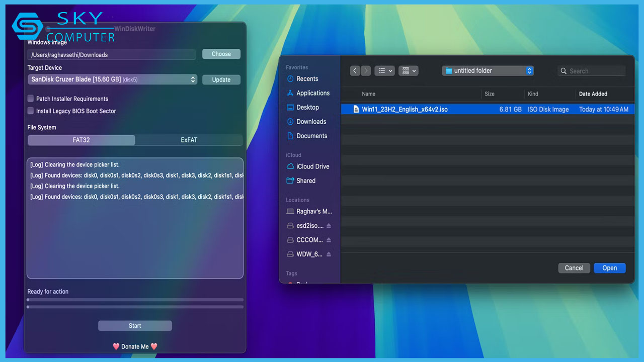Click the upper progress bar under Ready for action
This screenshot has width=644, height=362.
click(x=135, y=300)
